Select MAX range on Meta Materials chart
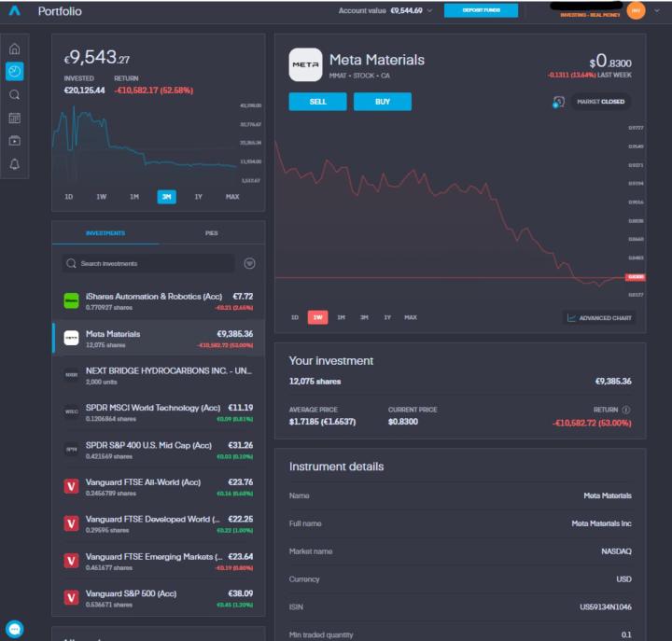The image size is (672, 641). 411,317
